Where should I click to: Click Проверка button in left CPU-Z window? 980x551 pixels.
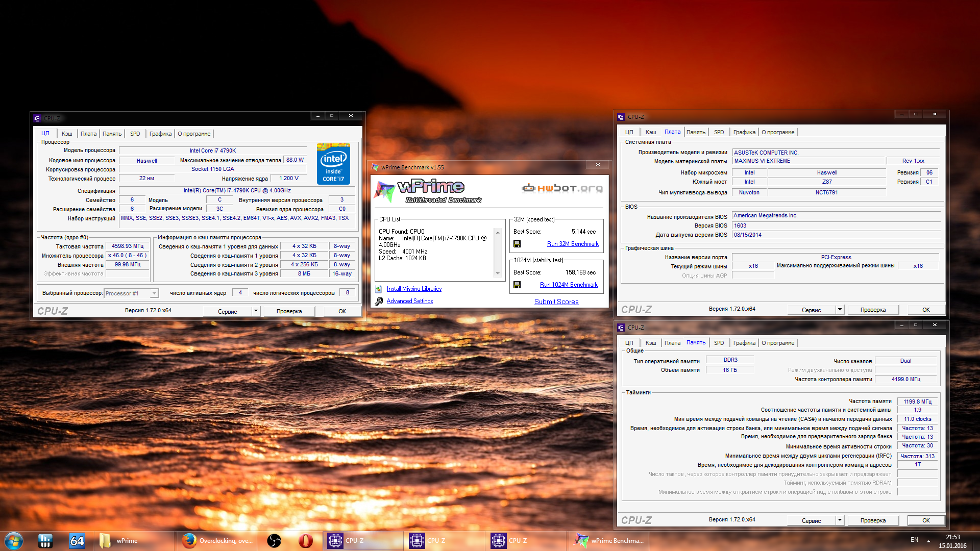point(289,311)
